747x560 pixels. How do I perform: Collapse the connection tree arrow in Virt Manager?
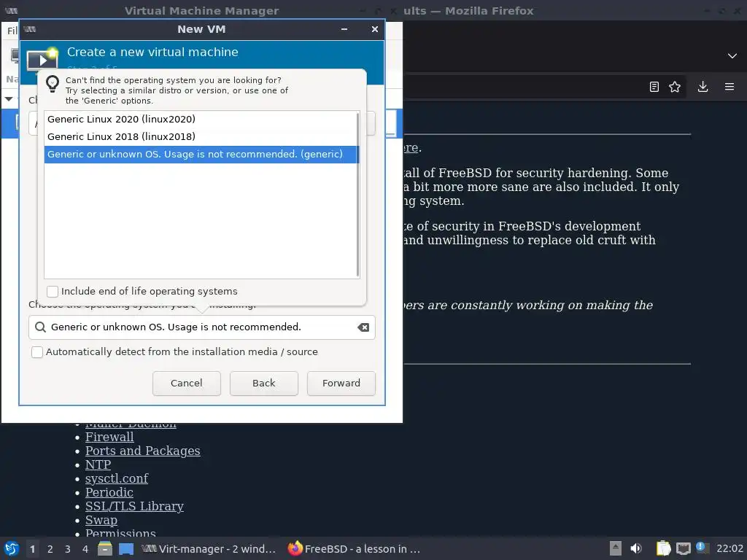(9, 99)
